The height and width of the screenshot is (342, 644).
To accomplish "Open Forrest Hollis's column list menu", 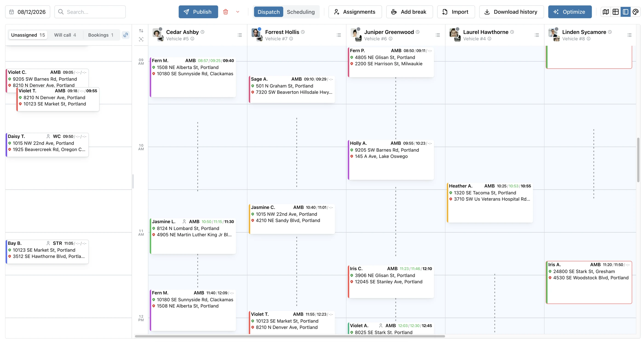I will pos(339,35).
